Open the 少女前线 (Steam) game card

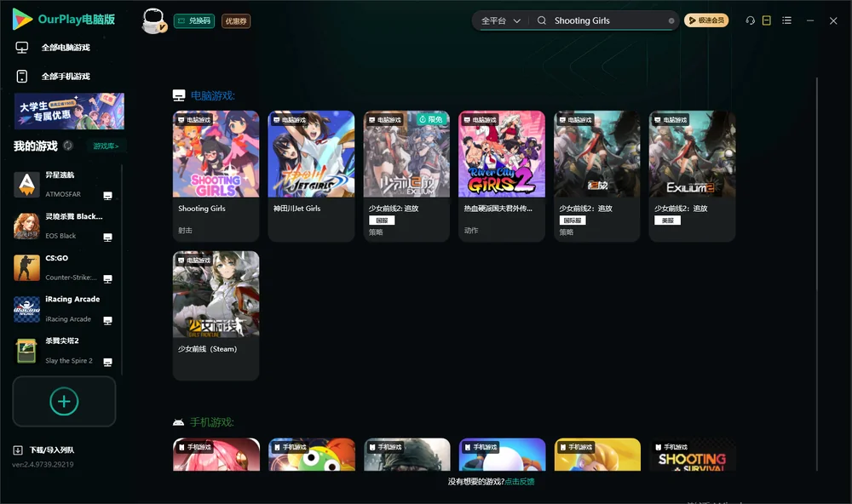pos(216,316)
